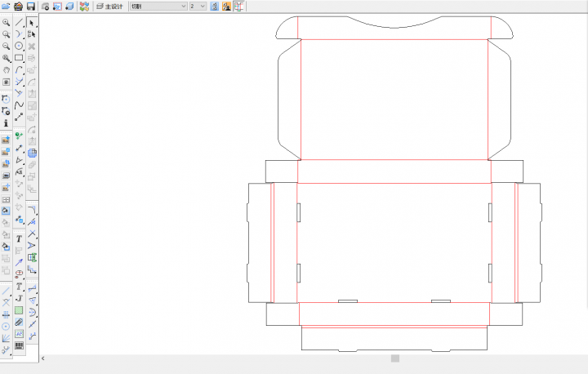
Task: Select the straight line drawing tool
Action: tap(19, 23)
